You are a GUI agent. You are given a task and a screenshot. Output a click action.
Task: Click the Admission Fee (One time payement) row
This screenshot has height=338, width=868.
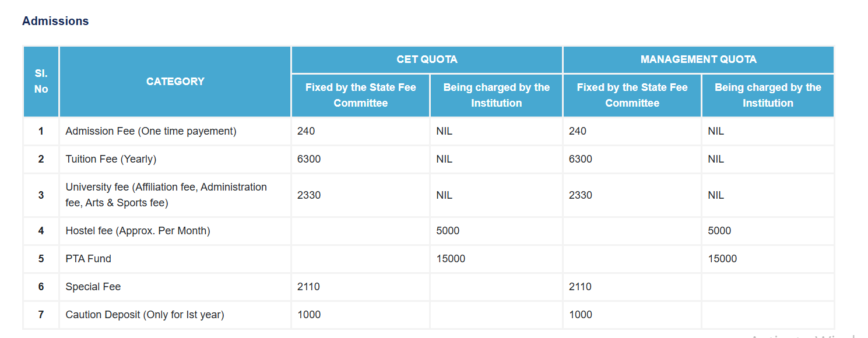(x=428, y=131)
